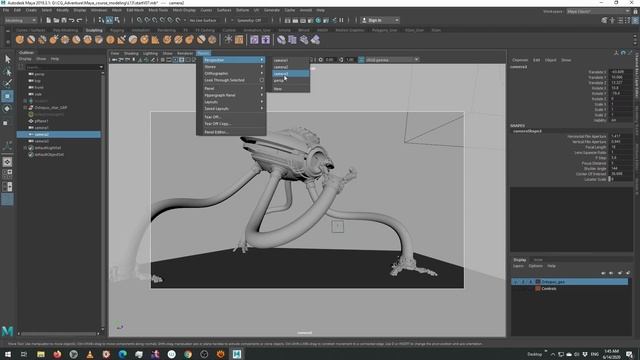Open Outliner Show menu
The image size is (640, 360).
[41, 59]
